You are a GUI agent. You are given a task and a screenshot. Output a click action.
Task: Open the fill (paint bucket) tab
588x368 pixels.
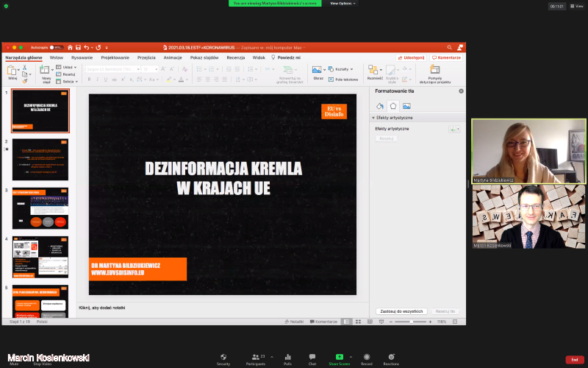coord(380,106)
